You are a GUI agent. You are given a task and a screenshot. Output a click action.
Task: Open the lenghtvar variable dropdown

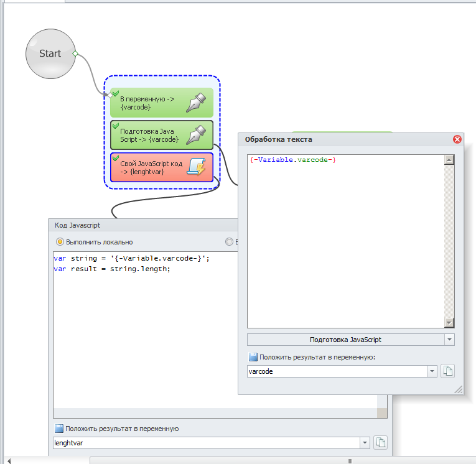point(364,443)
